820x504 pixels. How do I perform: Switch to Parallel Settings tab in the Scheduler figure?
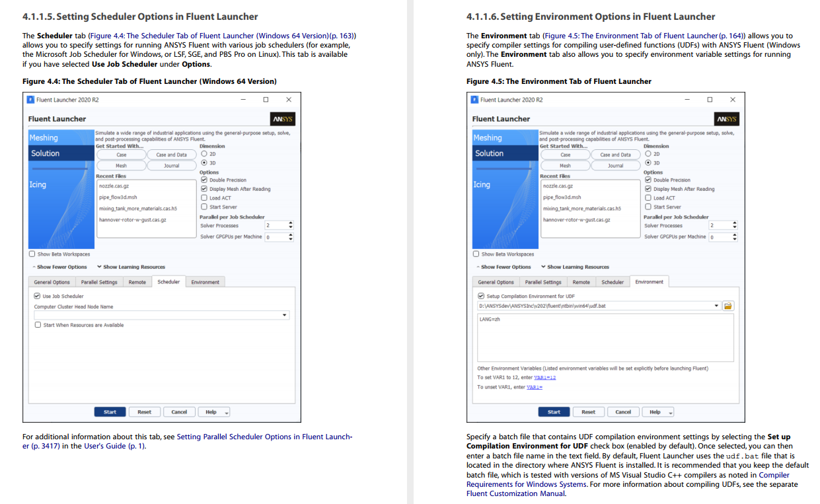(94, 282)
